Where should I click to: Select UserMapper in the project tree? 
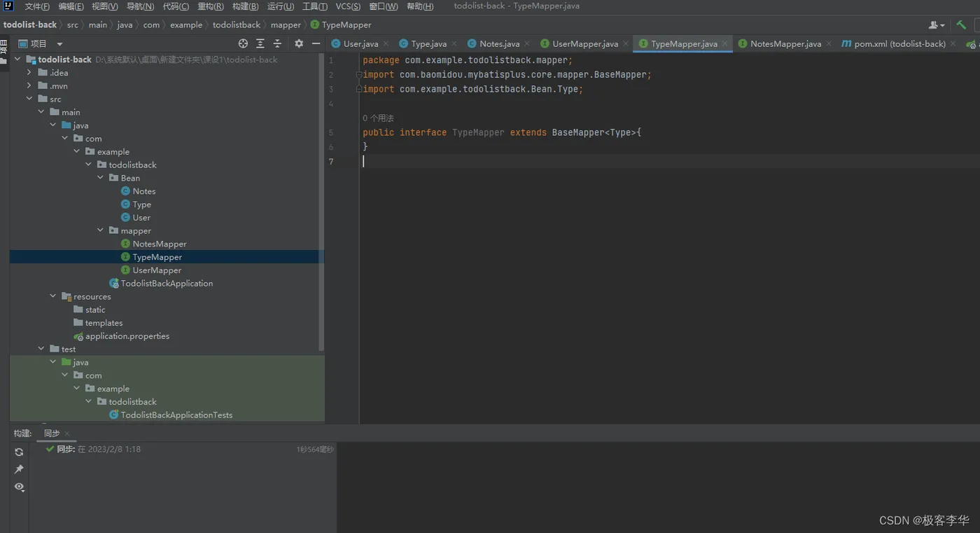pyautogui.click(x=151, y=270)
